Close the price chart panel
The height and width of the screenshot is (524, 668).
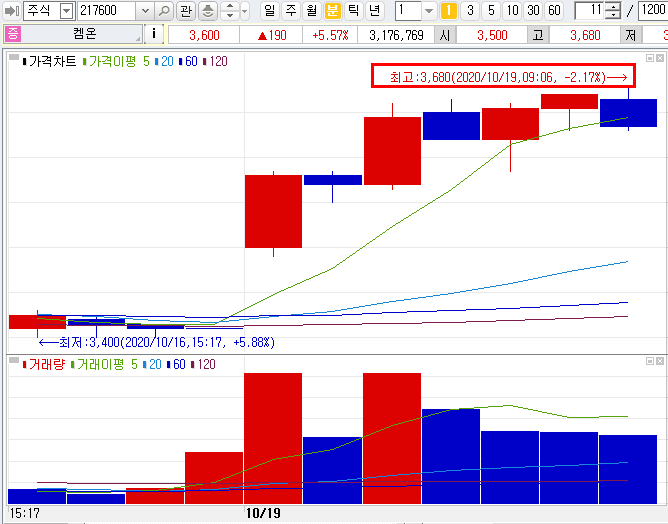coord(660,58)
